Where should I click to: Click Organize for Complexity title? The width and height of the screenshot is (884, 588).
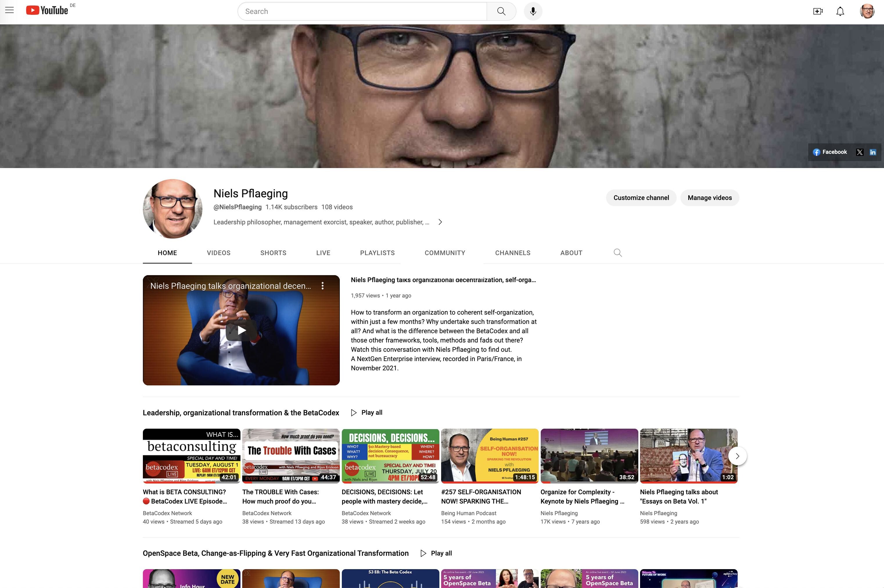tap(582, 497)
